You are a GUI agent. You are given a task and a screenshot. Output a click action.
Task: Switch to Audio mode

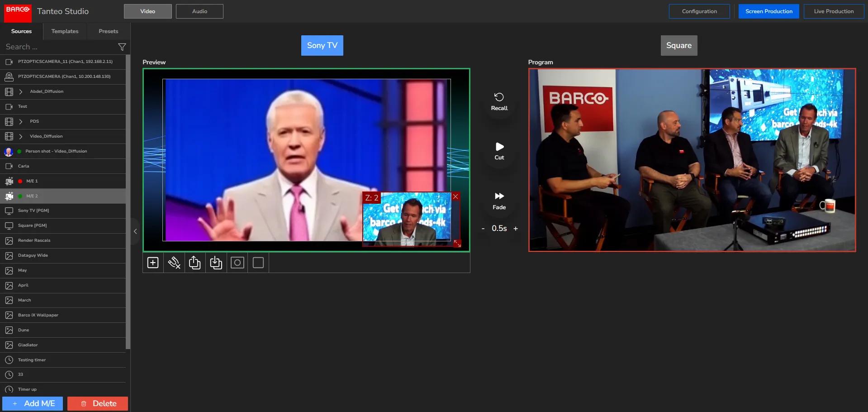[199, 11]
